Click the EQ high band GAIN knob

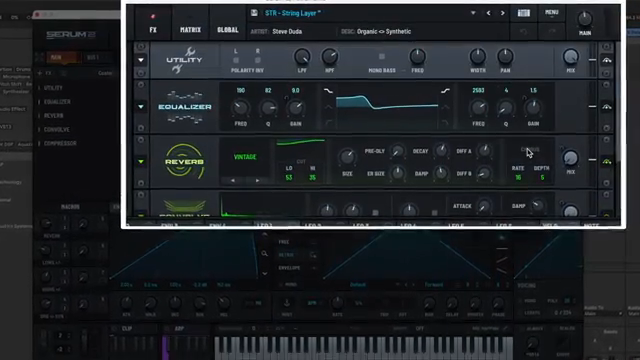pos(533,108)
